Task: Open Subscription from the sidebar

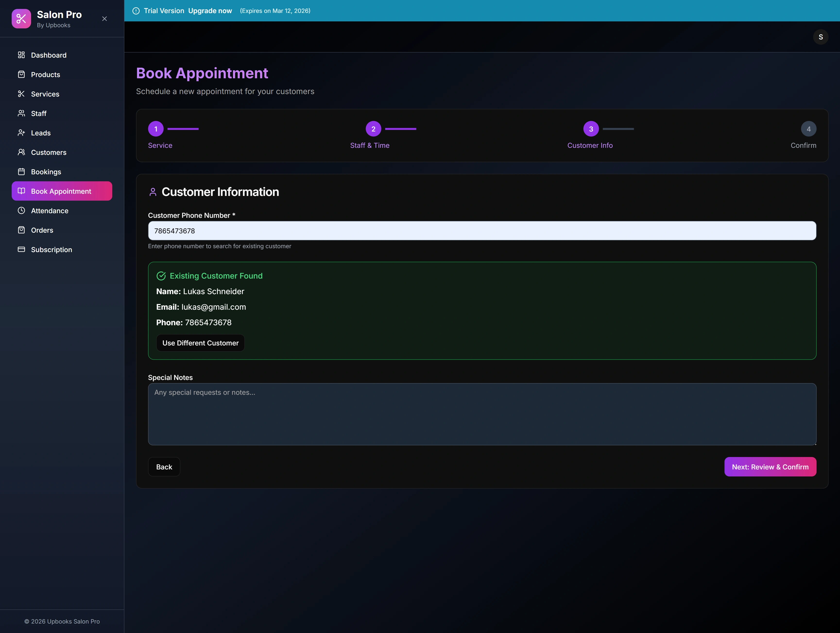Action: pos(51,250)
